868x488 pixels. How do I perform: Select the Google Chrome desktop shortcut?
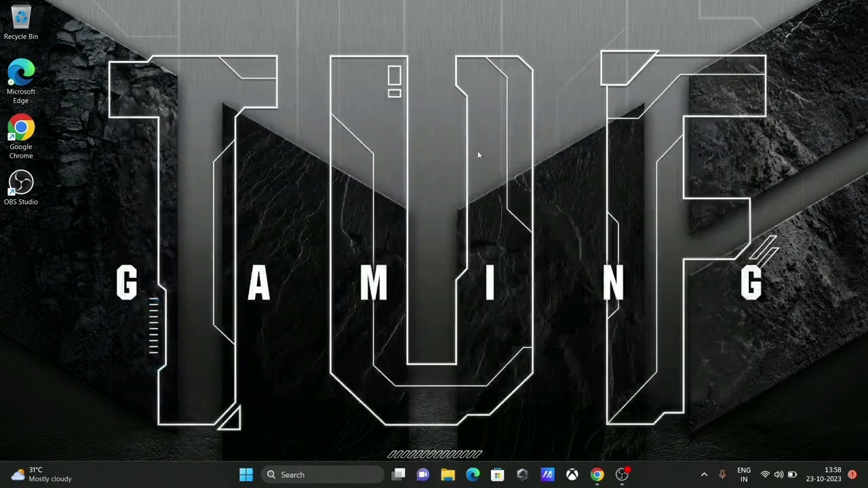coord(21,137)
